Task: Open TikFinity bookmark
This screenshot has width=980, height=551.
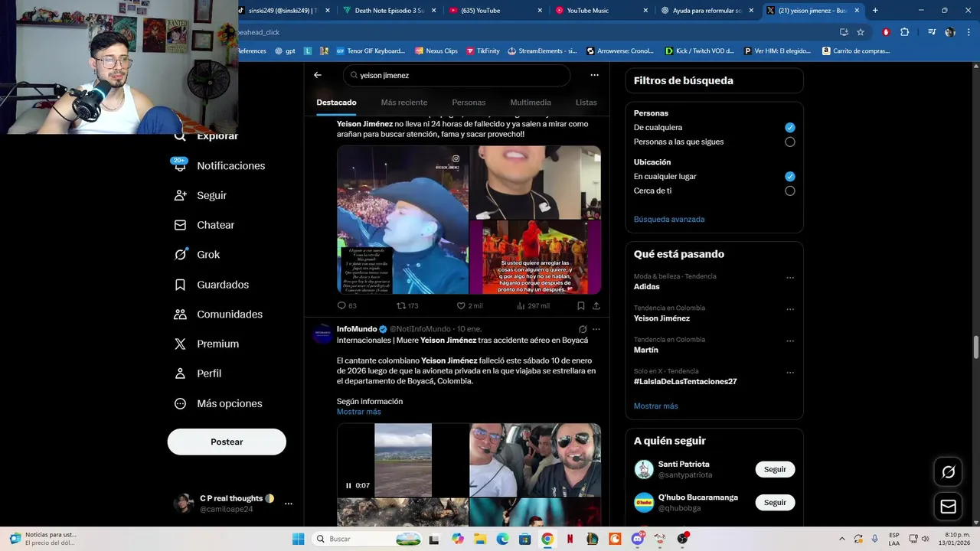Action: [x=482, y=51]
